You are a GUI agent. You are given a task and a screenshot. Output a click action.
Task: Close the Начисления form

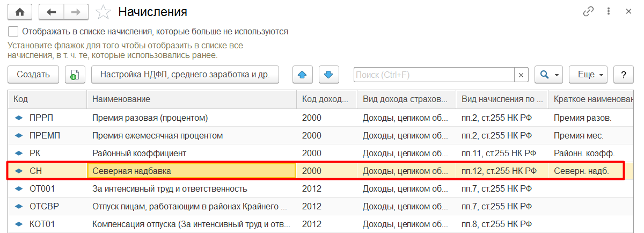(x=628, y=11)
